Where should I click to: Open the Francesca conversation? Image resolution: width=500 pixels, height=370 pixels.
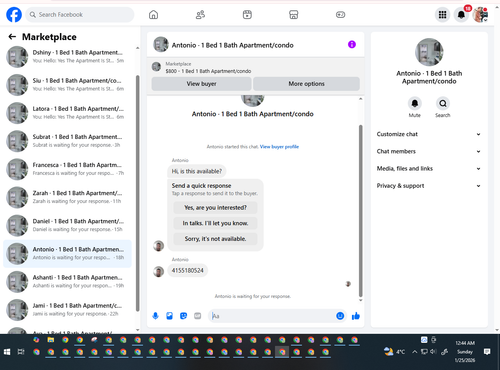pyautogui.click(x=68, y=169)
